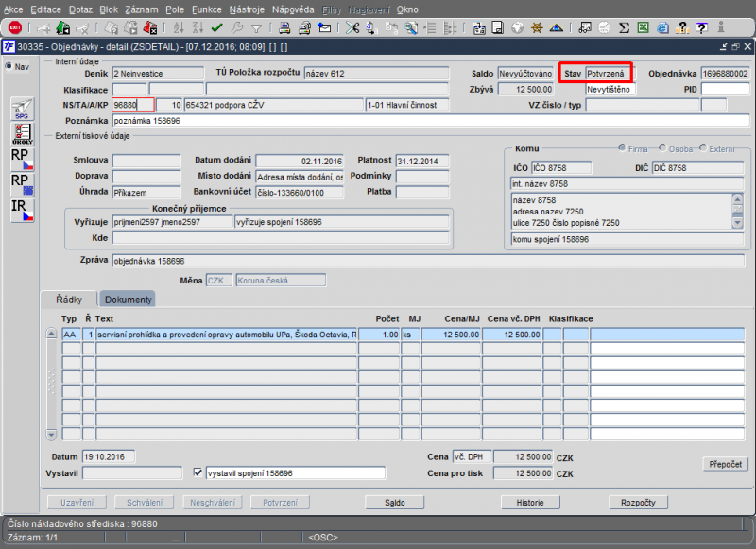Screen dimensions: 756x549
Task: Click the question mark help icon
Action: click(x=702, y=27)
